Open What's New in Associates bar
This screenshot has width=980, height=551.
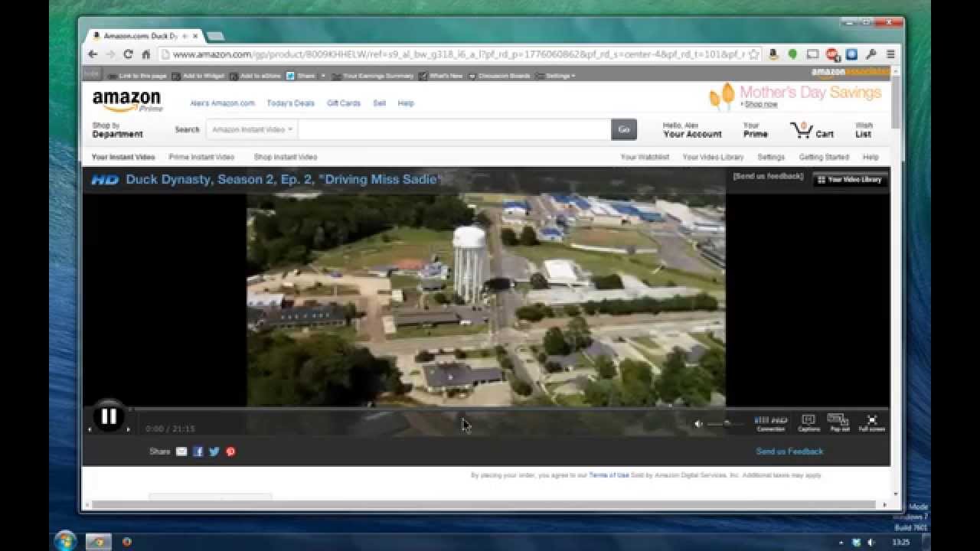pos(441,76)
